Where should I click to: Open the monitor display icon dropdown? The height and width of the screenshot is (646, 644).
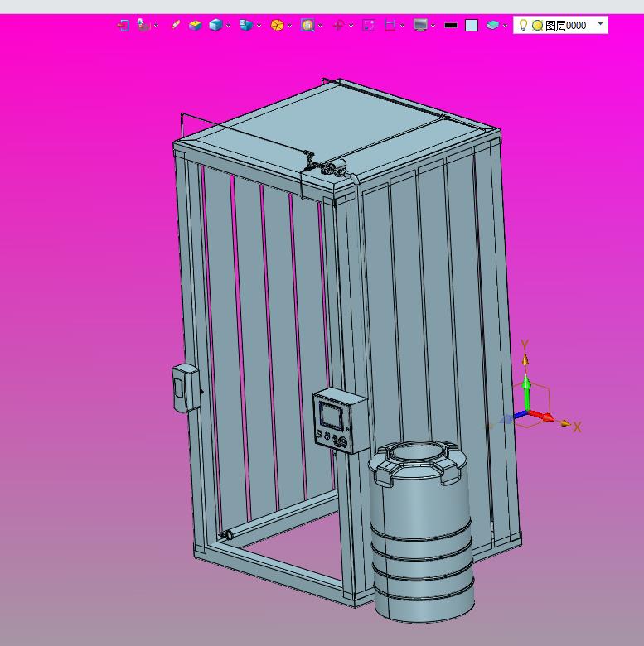[433, 26]
